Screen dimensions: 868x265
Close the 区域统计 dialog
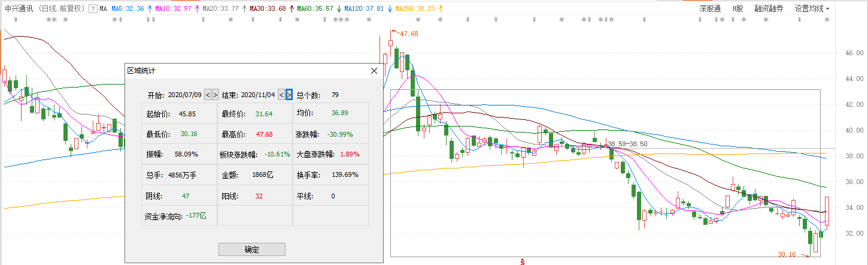point(374,71)
